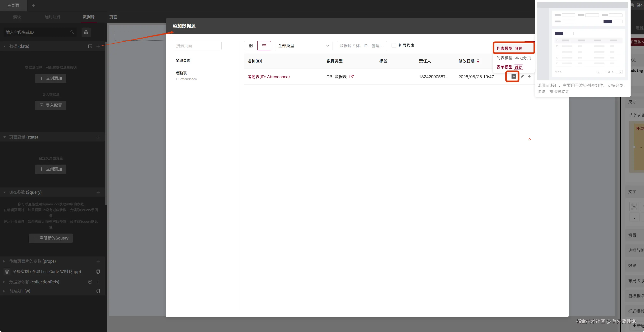Open the DB-数据表 external link icon
Screen dimensions: 644x332
coord(351,77)
